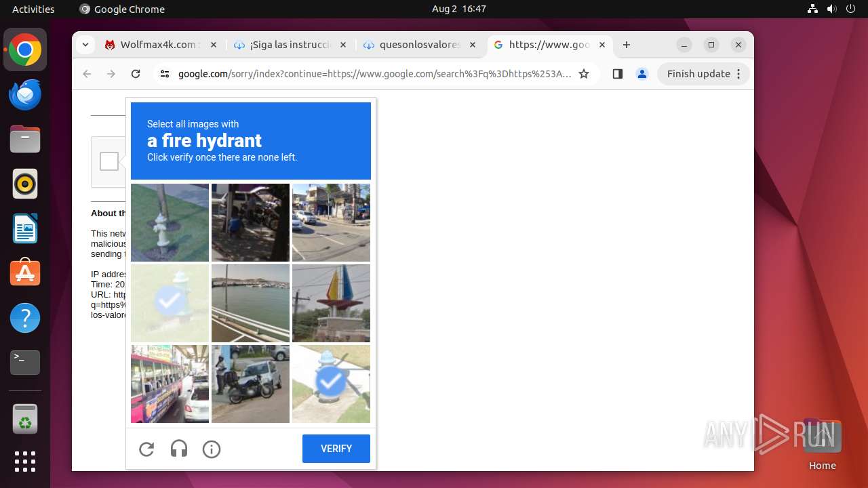868x488 pixels.
Task: Open Terminal from dock
Action: (x=25, y=363)
